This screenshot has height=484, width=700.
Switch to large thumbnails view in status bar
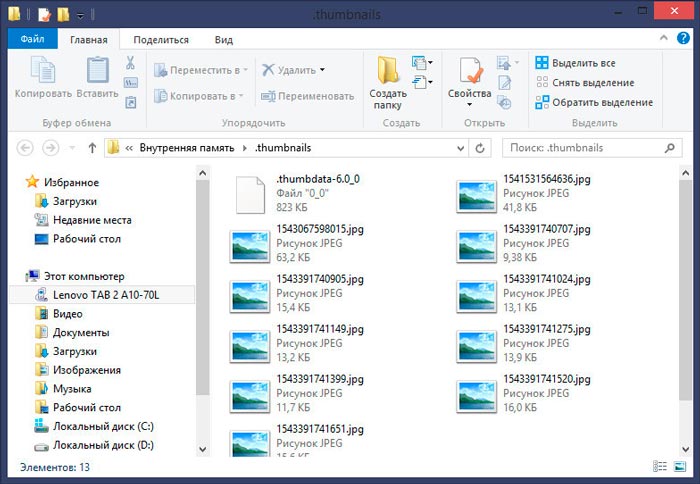coord(677,467)
